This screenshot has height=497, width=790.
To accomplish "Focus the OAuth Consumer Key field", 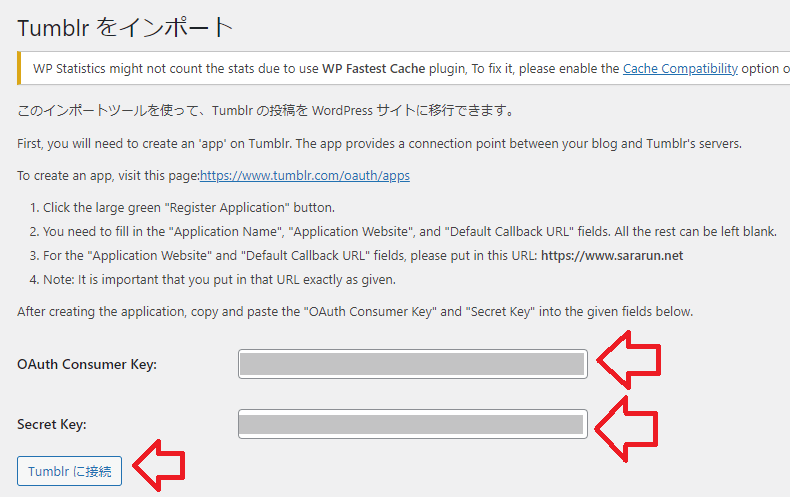I will point(413,364).
